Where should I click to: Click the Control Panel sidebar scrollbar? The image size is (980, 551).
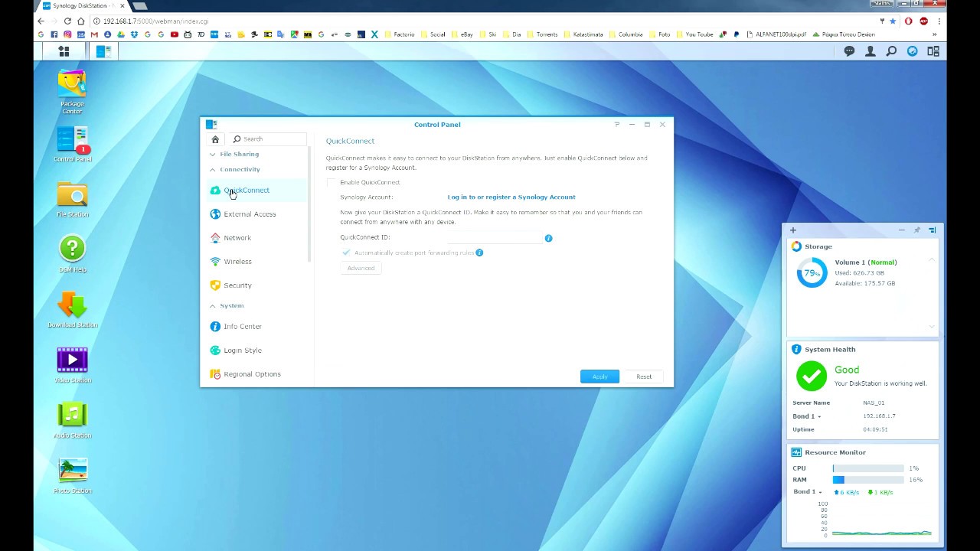tap(309, 205)
